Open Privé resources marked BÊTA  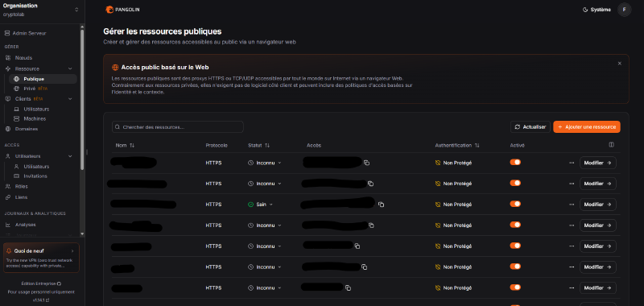pos(31,89)
